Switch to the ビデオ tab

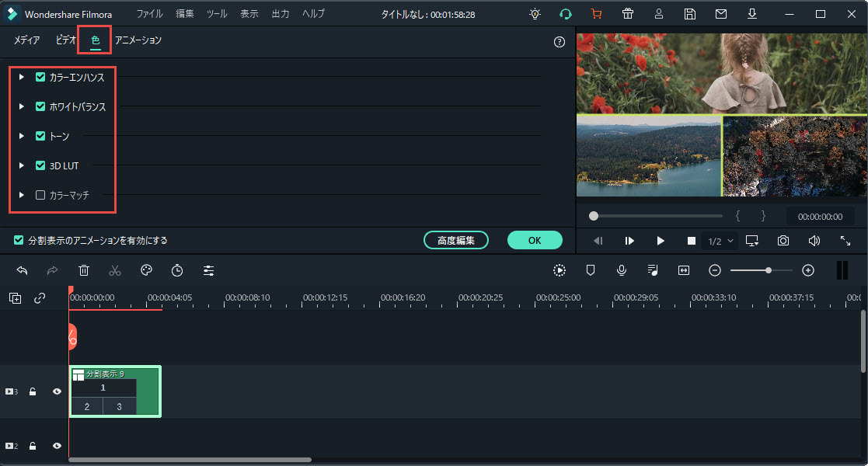click(x=65, y=40)
